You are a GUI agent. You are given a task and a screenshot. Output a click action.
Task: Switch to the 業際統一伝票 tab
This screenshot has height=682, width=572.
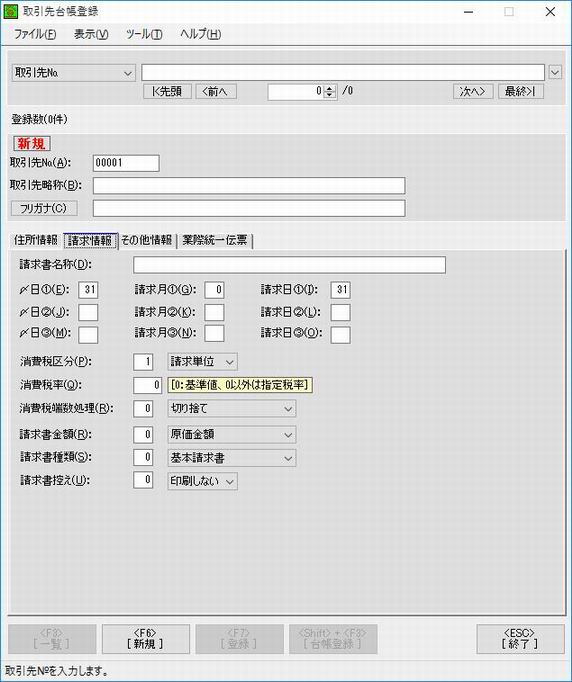click(x=215, y=240)
